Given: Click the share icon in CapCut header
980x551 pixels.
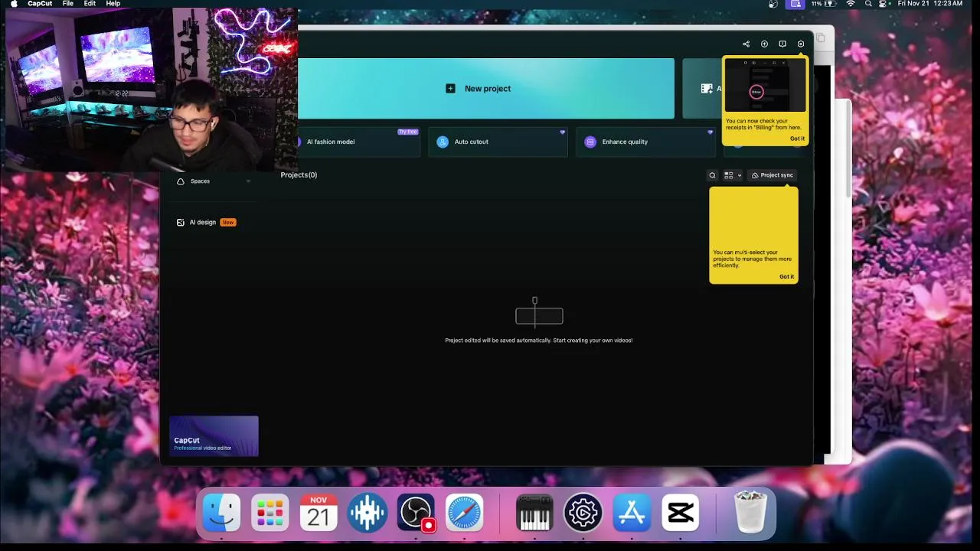Looking at the screenshot, I should tap(746, 44).
